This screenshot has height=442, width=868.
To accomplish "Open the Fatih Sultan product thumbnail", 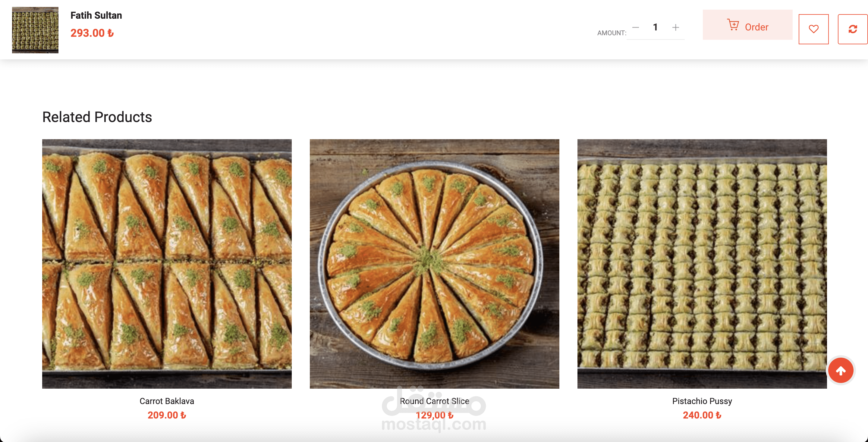I will (35, 30).
